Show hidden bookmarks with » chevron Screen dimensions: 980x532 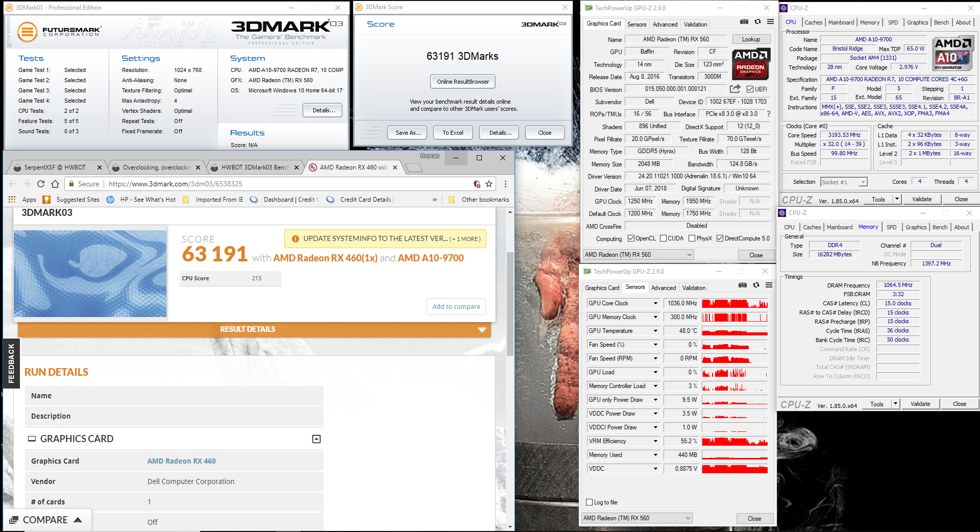coord(435,200)
